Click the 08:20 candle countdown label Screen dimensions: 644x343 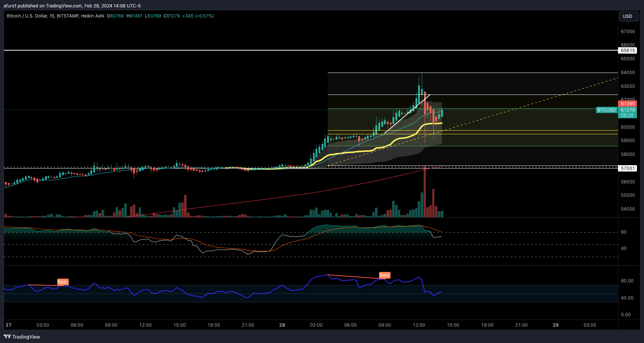(x=628, y=115)
